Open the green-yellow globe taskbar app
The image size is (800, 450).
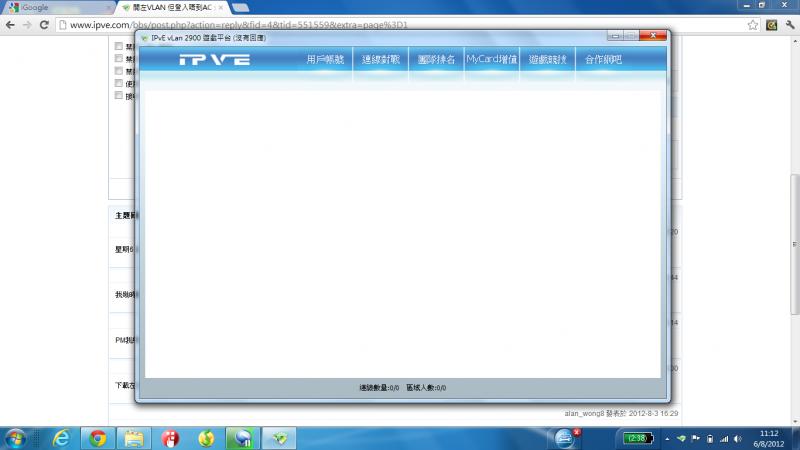(x=207, y=438)
